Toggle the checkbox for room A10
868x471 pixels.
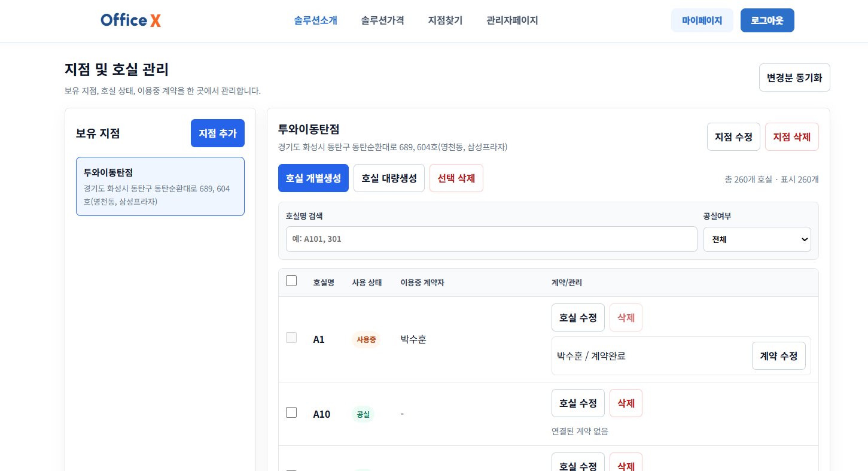tap(291, 412)
